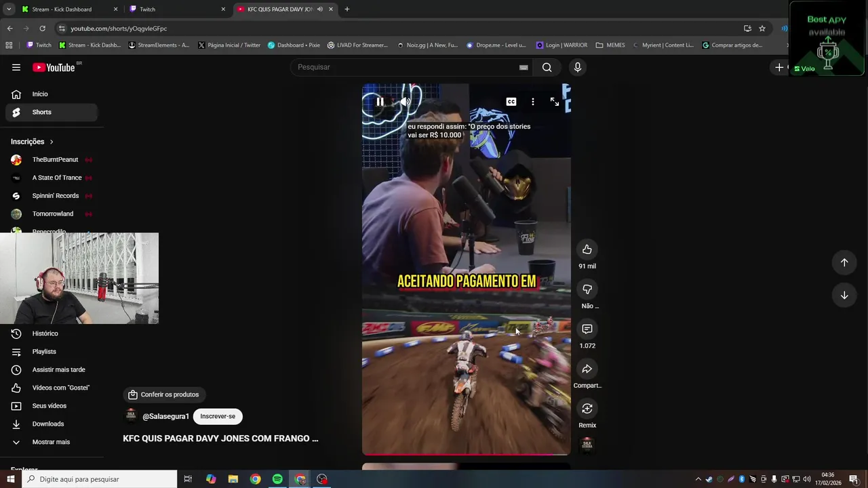Open the Chrome apps grid shortcut

pos(9,45)
